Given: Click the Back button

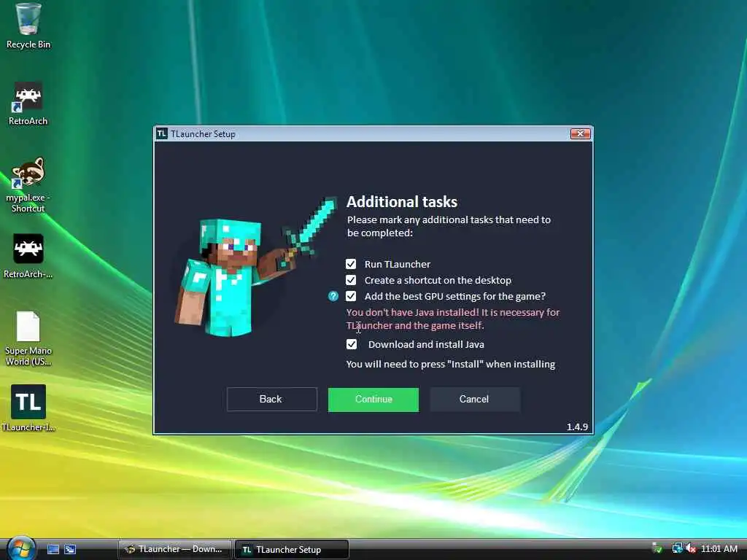Looking at the screenshot, I should click(271, 399).
